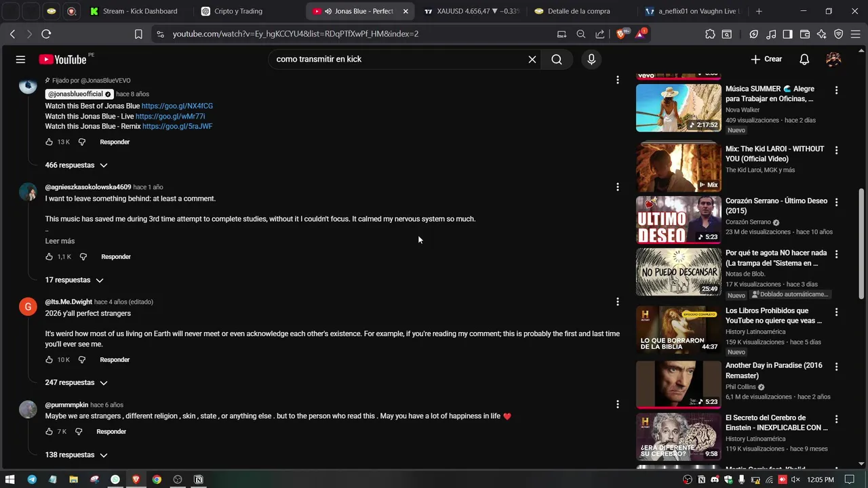Open options for Corazón Serrano video

pos(836,203)
